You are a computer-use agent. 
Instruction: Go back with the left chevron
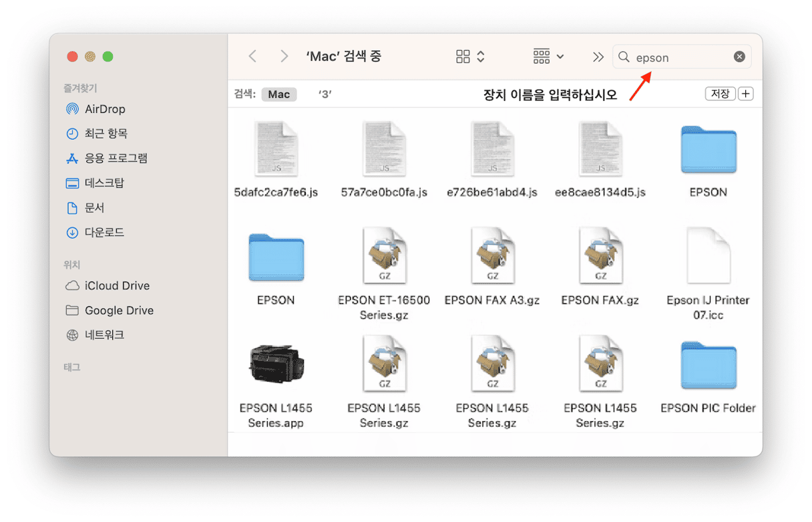pos(252,57)
